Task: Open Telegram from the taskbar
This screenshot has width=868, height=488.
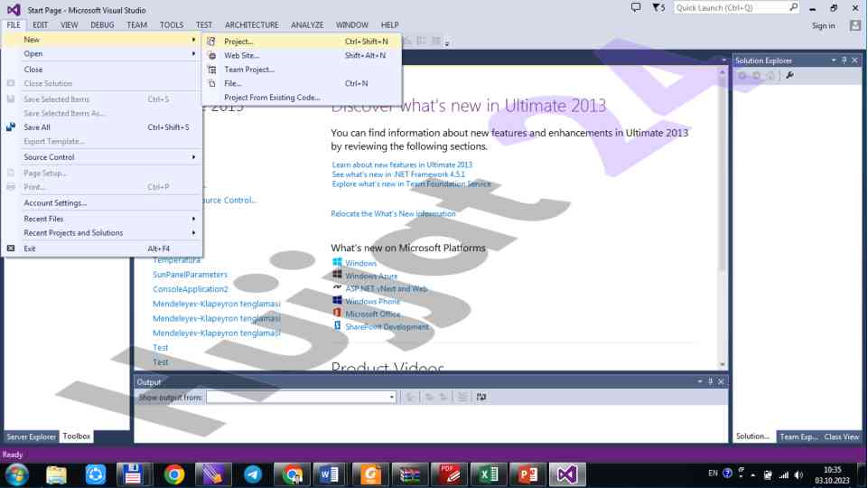Action: 253,474
